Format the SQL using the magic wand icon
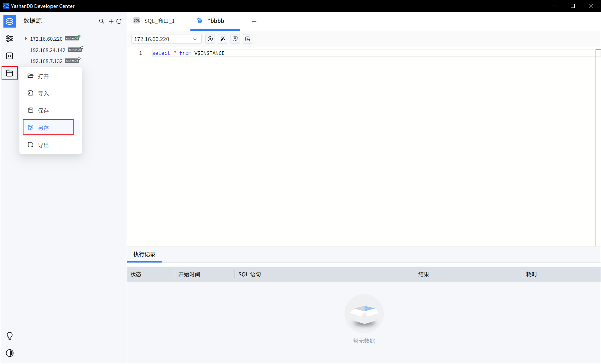Image resolution: width=601 pixels, height=364 pixels. point(222,39)
